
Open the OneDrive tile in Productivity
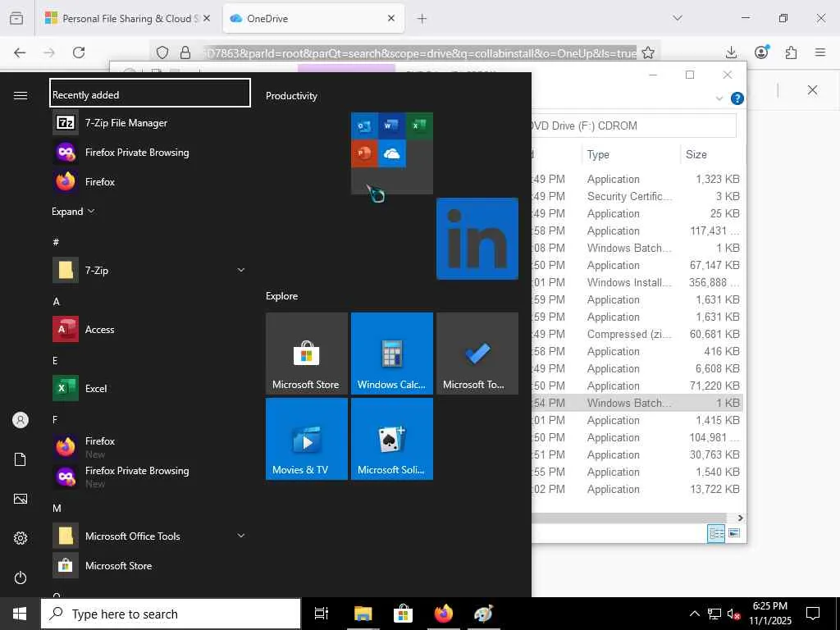391,153
